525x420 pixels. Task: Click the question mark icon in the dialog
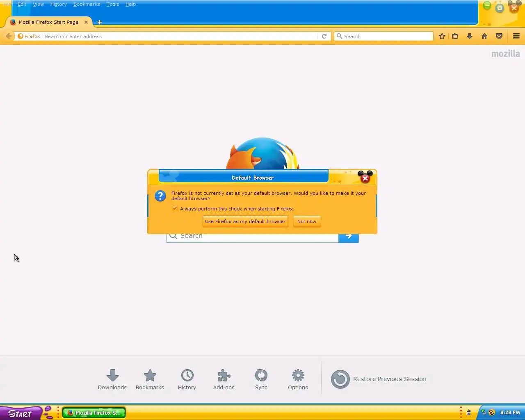(160, 196)
